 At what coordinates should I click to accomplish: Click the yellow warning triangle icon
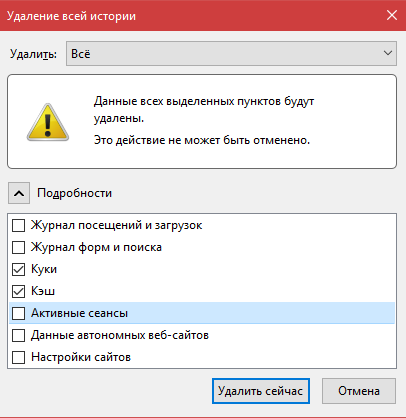tap(48, 122)
